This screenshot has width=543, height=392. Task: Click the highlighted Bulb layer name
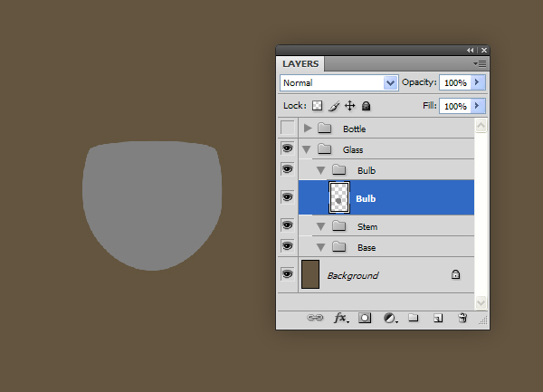coord(366,199)
